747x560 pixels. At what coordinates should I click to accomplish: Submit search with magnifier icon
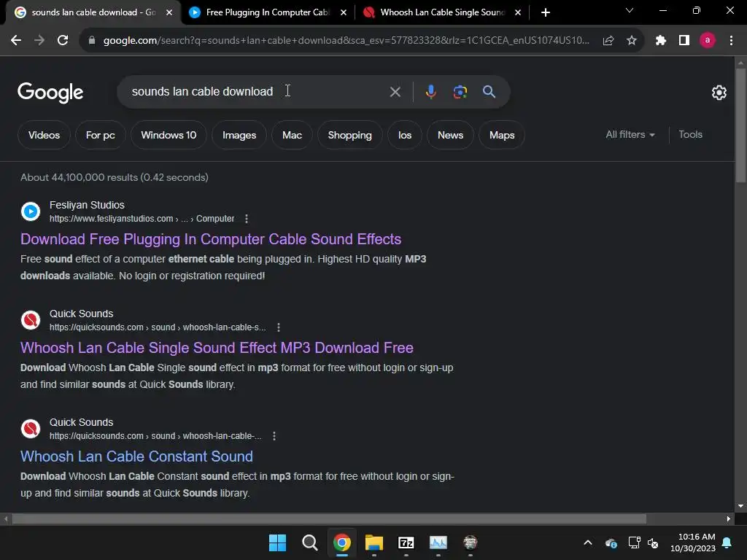click(489, 92)
